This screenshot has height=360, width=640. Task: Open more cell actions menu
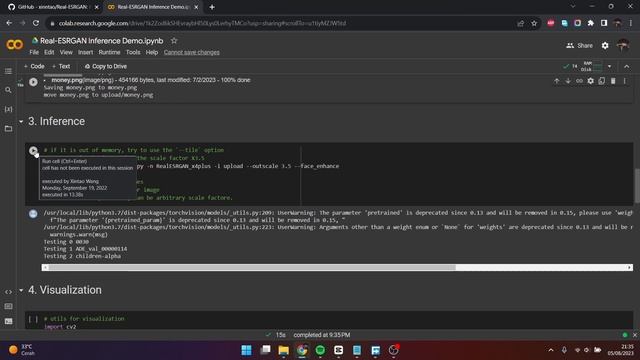click(x=624, y=81)
